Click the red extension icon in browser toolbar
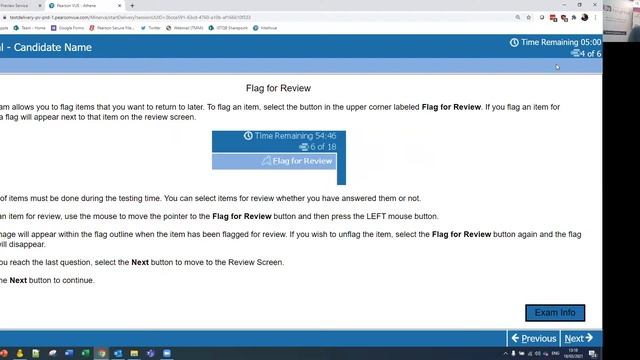640x360 pixels. point(553,18)
